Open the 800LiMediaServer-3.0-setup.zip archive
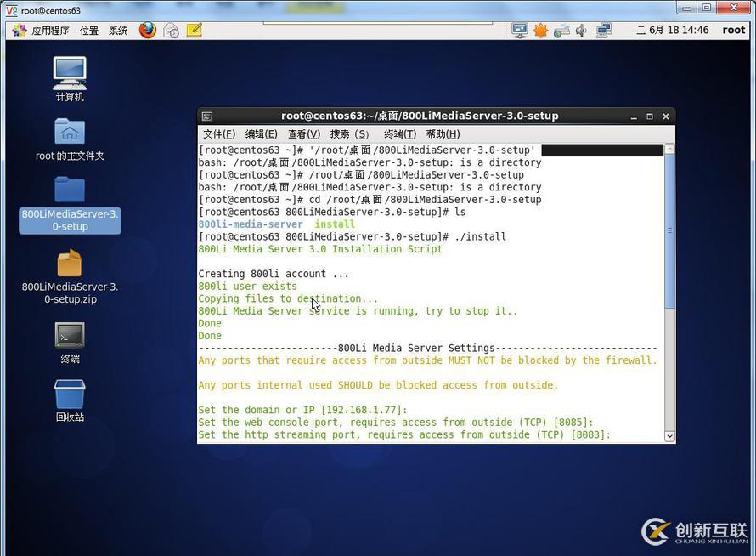This screenshot has width=756, height=556. tap(68, 264)
